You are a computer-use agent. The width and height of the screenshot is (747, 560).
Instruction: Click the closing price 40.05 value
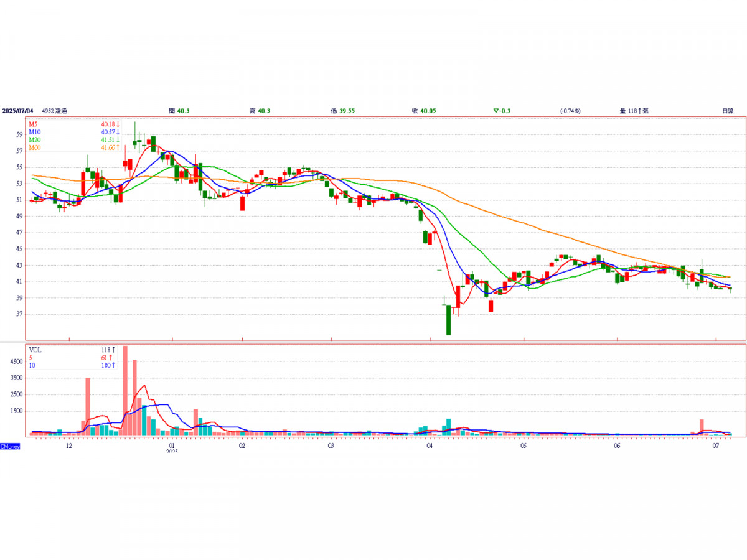point(428,111)
